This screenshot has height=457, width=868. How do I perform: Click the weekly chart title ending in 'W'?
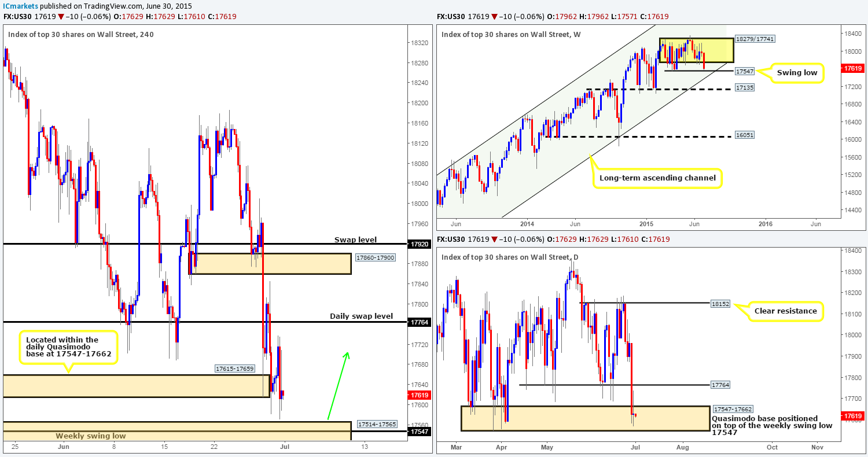[x=510, y=34]
